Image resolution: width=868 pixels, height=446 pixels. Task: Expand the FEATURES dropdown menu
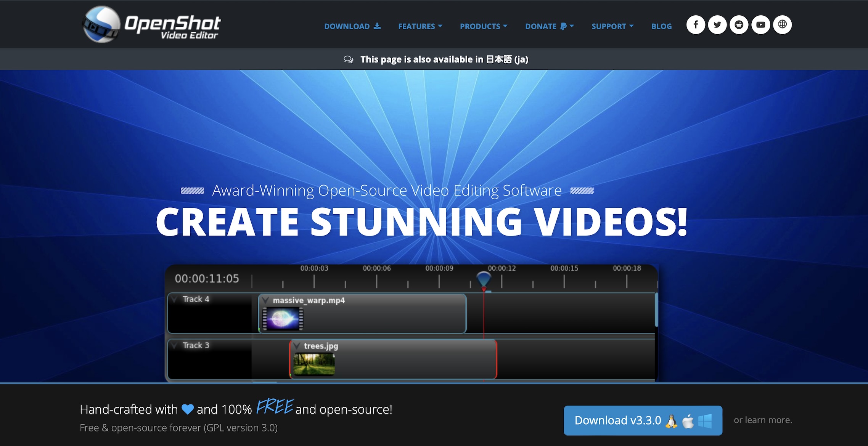pyautogui.click(x=420, y=26)
